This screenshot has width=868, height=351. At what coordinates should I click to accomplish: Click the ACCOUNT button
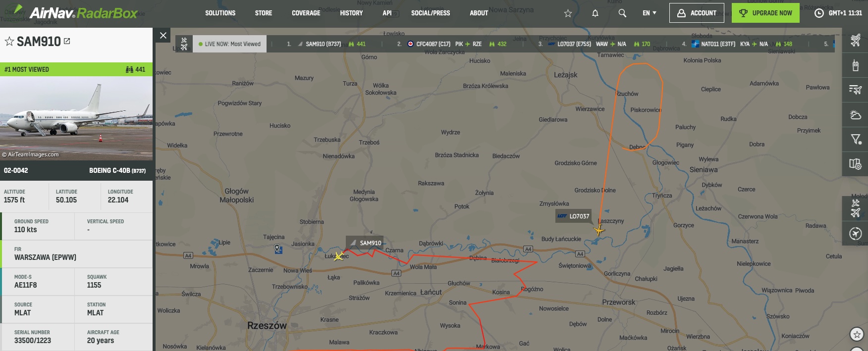pyautogui.click(x=697, y=13)
